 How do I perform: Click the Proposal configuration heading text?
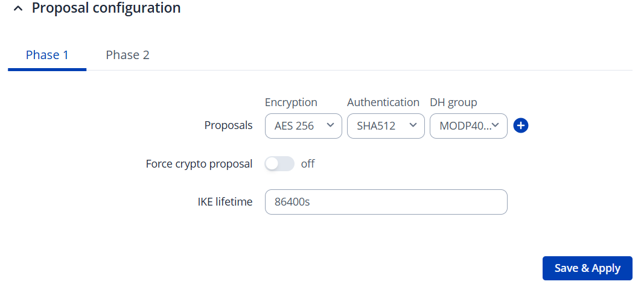(106, 8)
